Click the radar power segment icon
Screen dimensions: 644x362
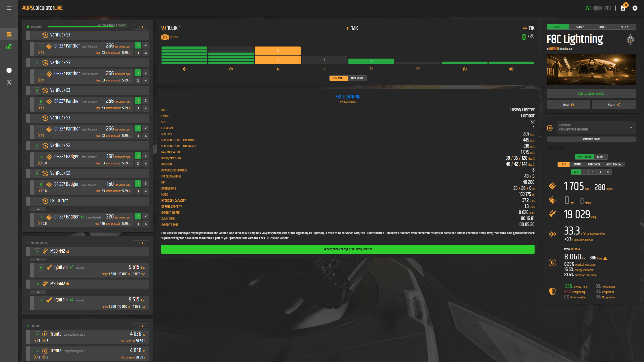click(371, 69)
